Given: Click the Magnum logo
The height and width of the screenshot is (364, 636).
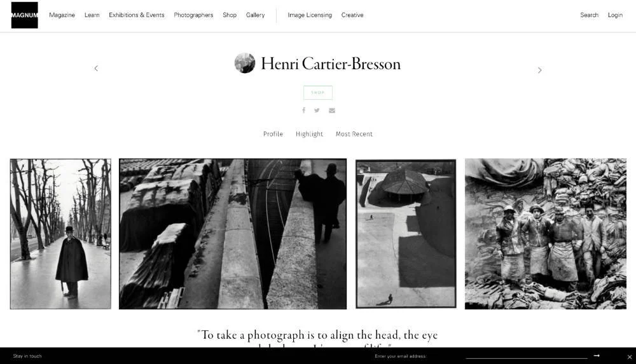Looking at the screenshot, I should (24, 15).
